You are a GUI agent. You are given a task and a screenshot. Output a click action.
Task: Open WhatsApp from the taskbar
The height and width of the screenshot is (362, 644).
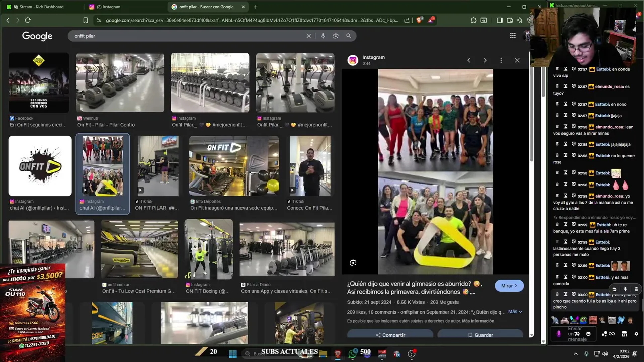pyautogui.click(x=352, y=354)
